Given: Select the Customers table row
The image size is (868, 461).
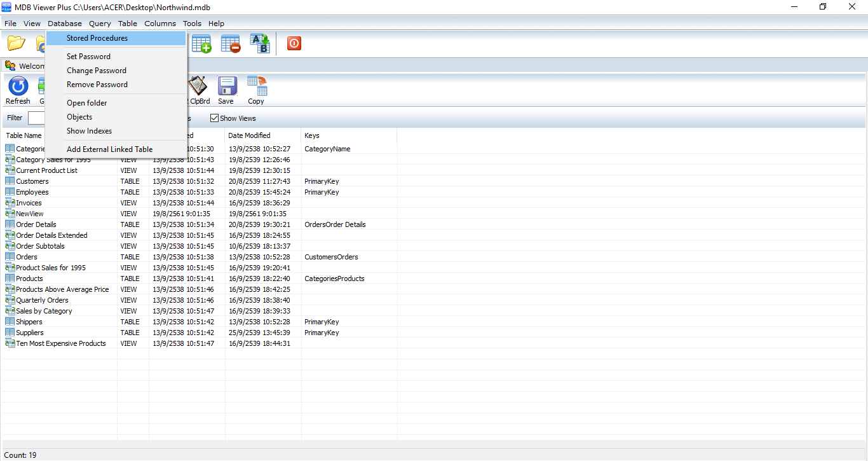Looking at the screenshot, I should (32, 181).
